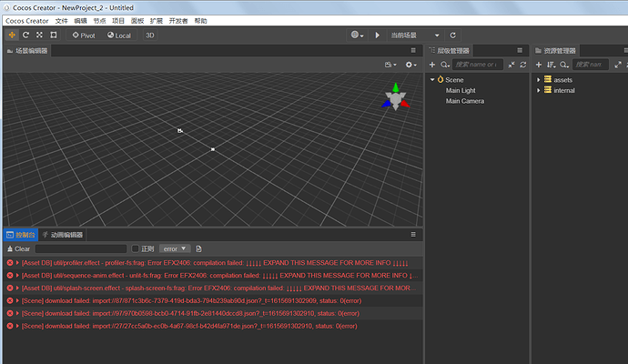Open the error log level dropdown

175,248
